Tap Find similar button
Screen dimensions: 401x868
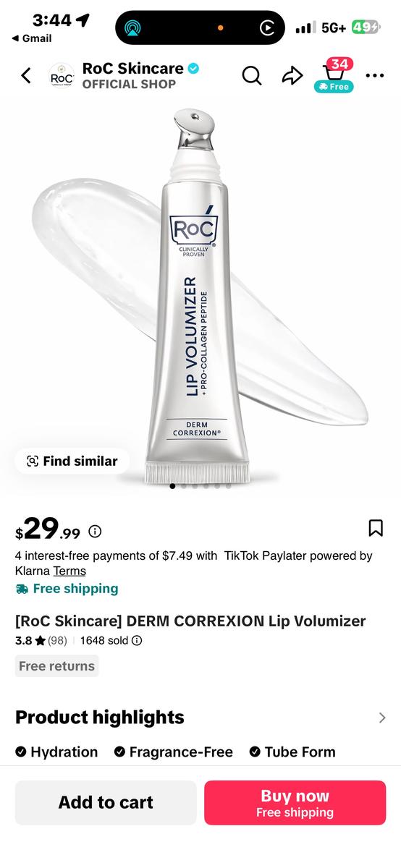[72, 461]
